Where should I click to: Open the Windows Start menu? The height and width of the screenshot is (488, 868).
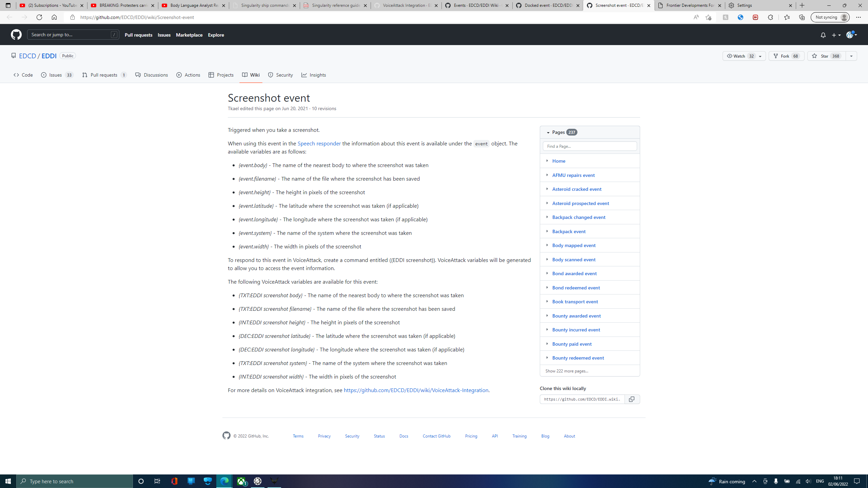point(8,481)
